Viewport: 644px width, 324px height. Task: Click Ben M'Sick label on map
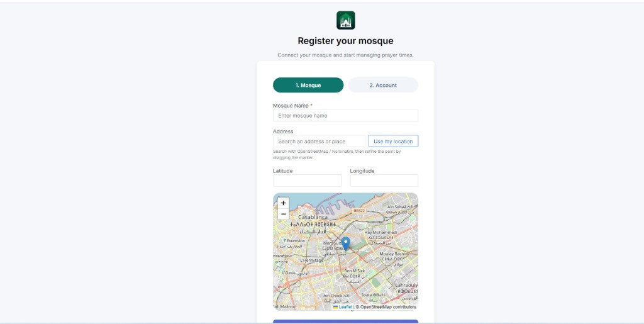(x=355, y=271)
